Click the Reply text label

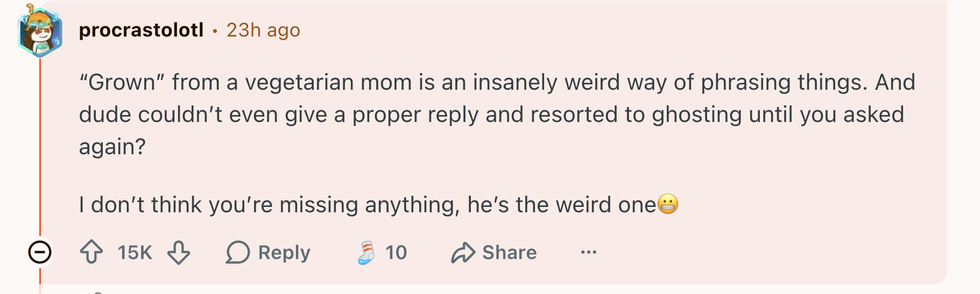pyautogui.click(x=284, y=252)
